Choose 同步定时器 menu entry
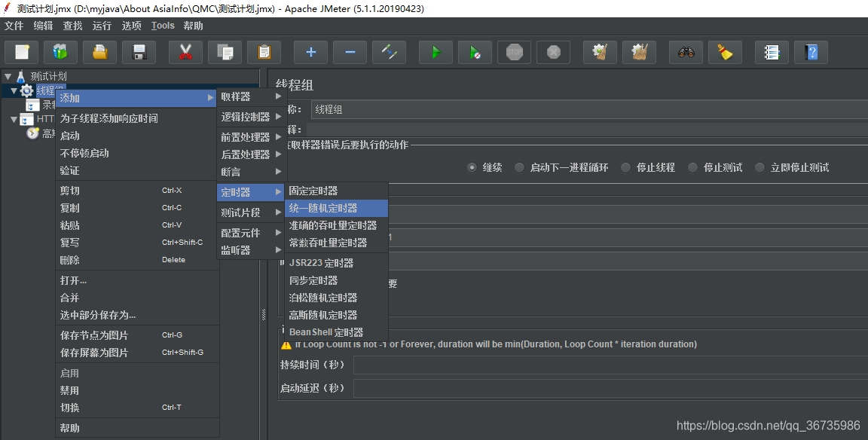Image resolution: width=868 pixels, height=440 pixels. pos(337,280)
